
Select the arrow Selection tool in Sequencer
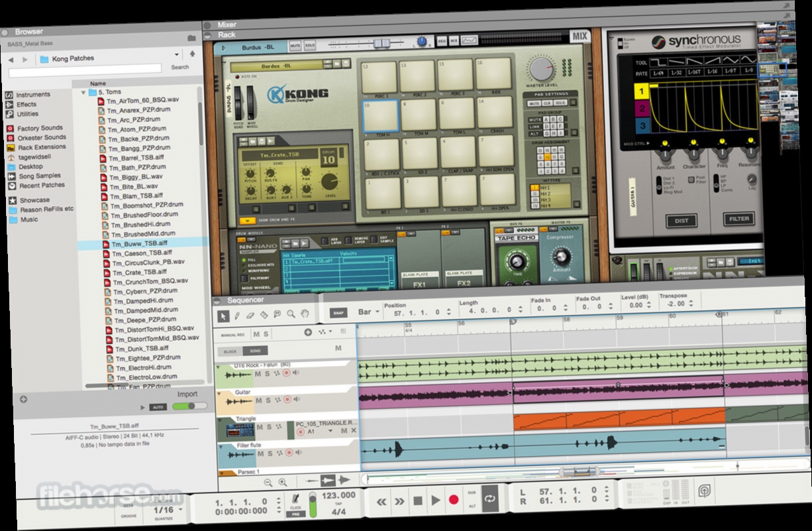(224, 315)
